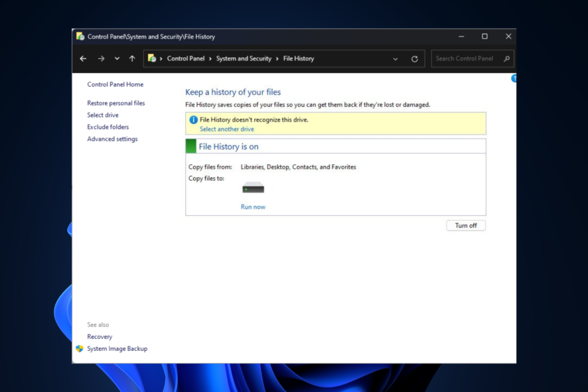588x392 pixels.
Task: Go forward with the right arrow
Action: [101, 58]
